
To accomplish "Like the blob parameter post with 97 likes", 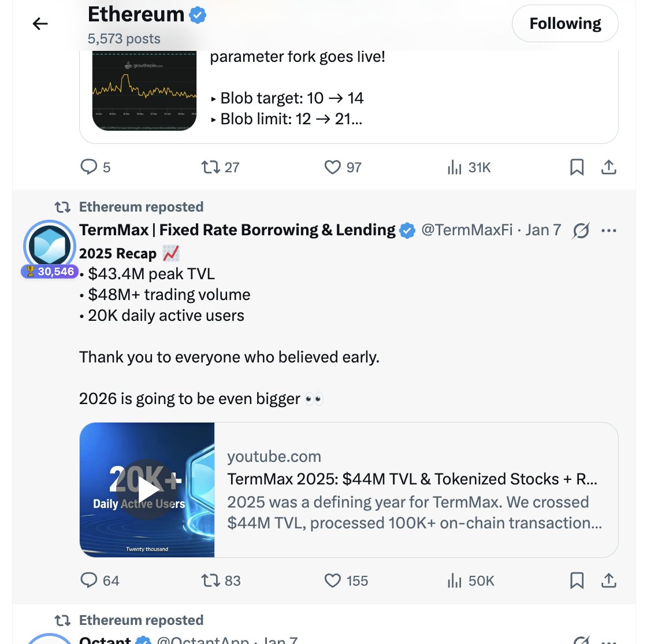I will click(x=333, y=168).
